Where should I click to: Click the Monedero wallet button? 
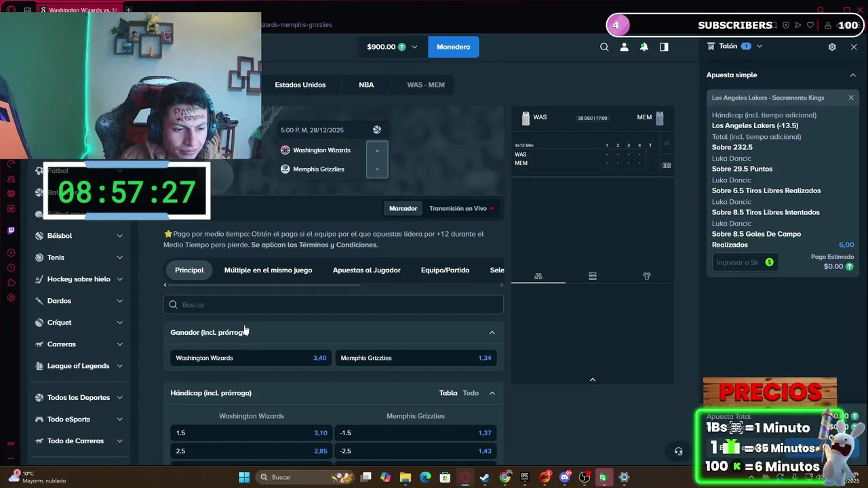click(x=453, y=47)
